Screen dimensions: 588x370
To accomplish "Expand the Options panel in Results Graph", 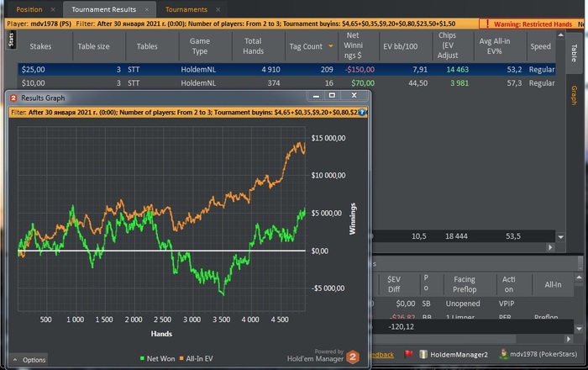I will tap(29, 360).
